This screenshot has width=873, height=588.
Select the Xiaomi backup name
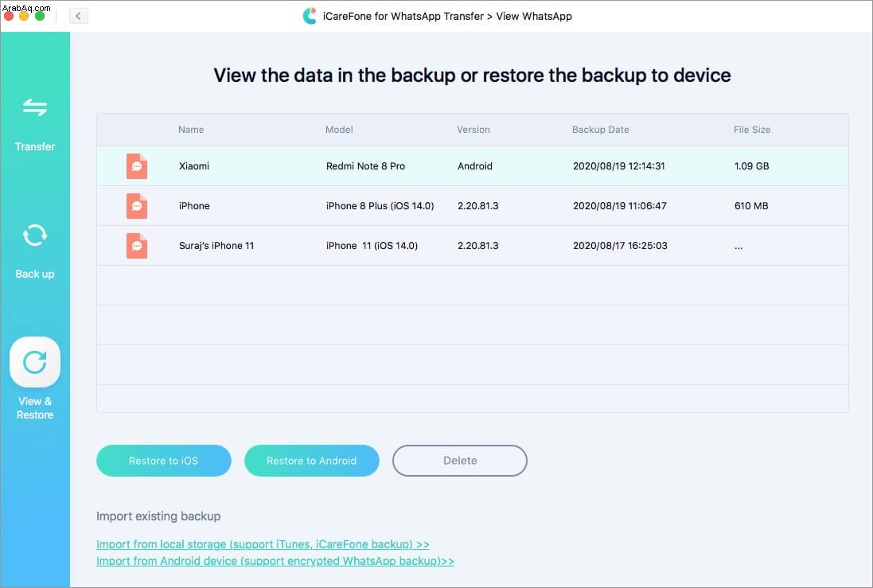pyautogui.click(x=193, y=166)
